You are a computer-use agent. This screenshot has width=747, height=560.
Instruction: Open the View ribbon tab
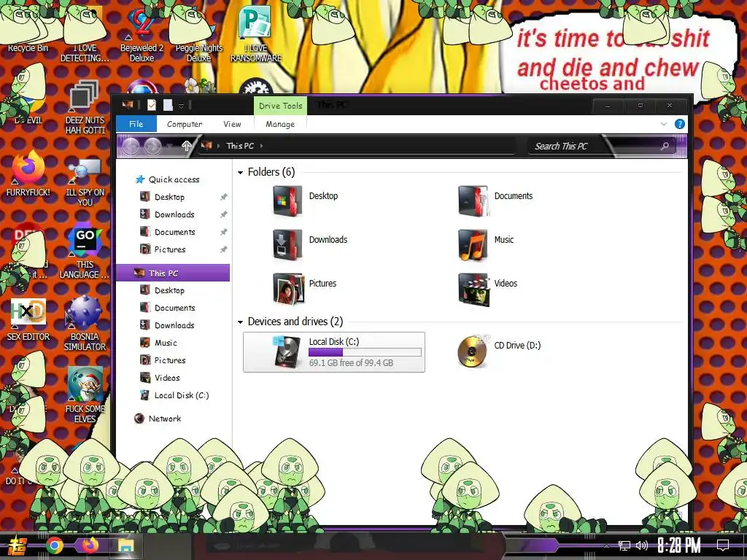(x=232, y=124)
